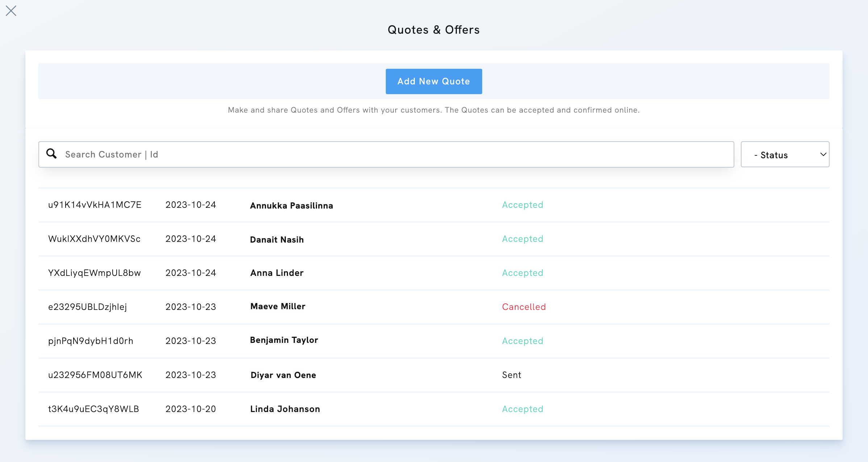Click quote ID u91K14vVkHA1MC7E
This screenshot has height=462, width=868.
tap(95, 205)
